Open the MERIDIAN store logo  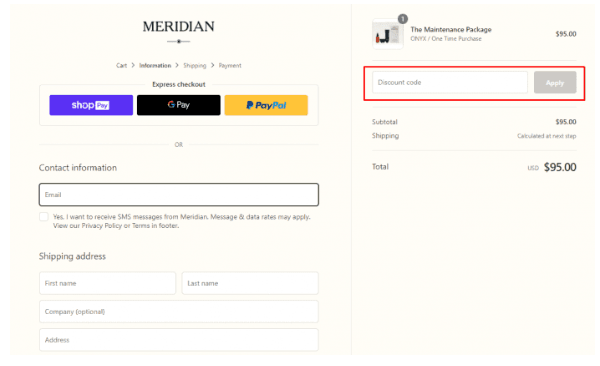coord(179,27)
